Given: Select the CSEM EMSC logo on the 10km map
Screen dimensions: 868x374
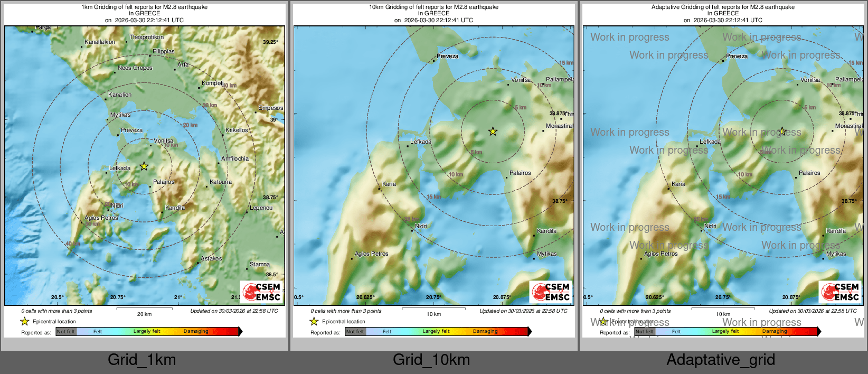Looking at the screenshot, I should [x=550, y=292].
